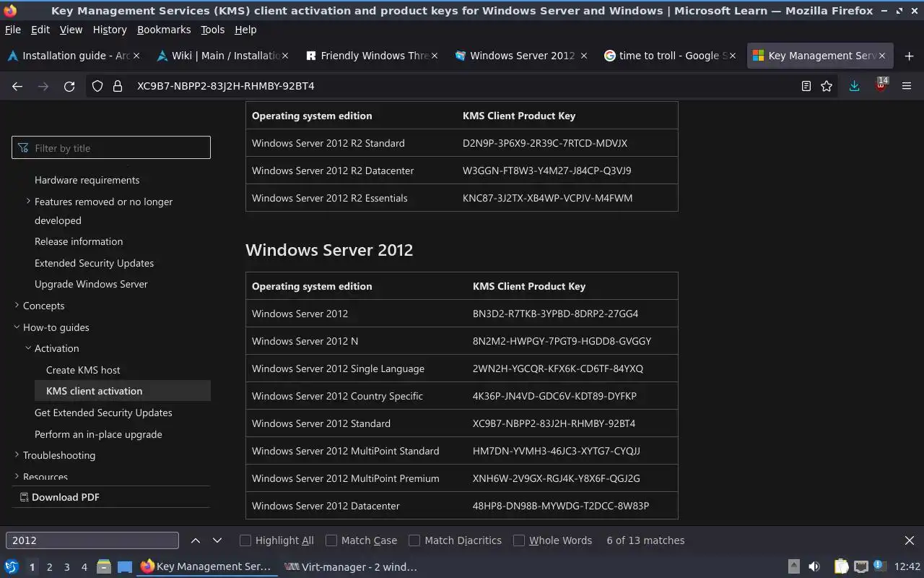Switch to workspace 2
This screenshot has width=924, height=578.
tap(49, 567)
